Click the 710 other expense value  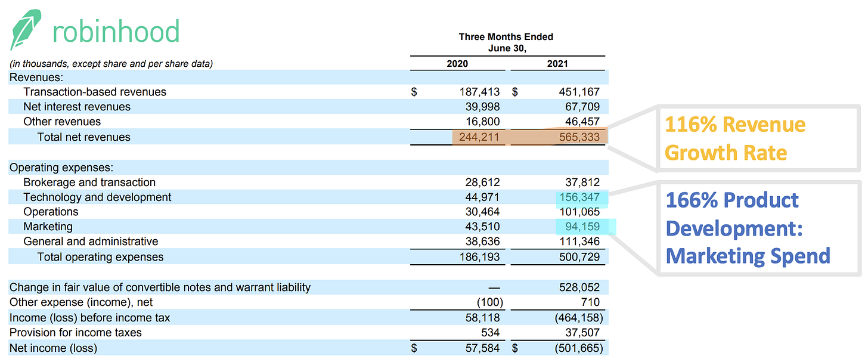click(x=590, y=302)
